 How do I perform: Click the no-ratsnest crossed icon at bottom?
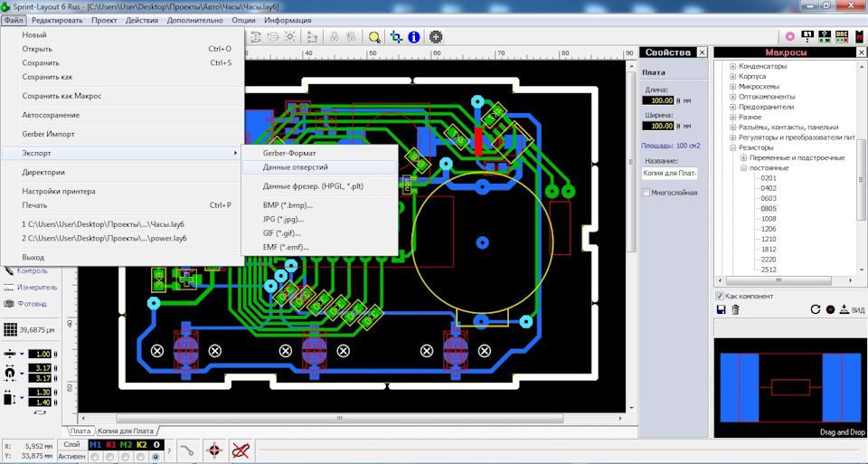(241, 450)
